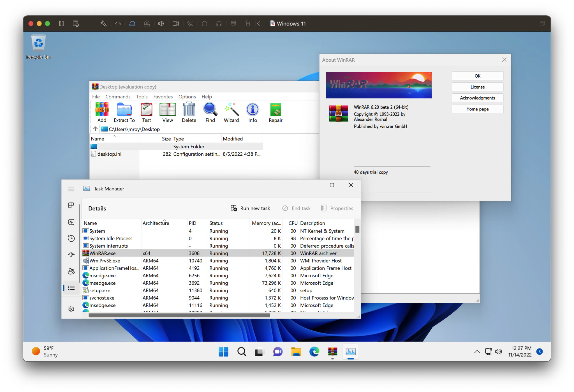Image resolution: width=574 pixels, height=392 pixels.
Task: Open Processes page in Task Manager sidebar
Action: 71,206
